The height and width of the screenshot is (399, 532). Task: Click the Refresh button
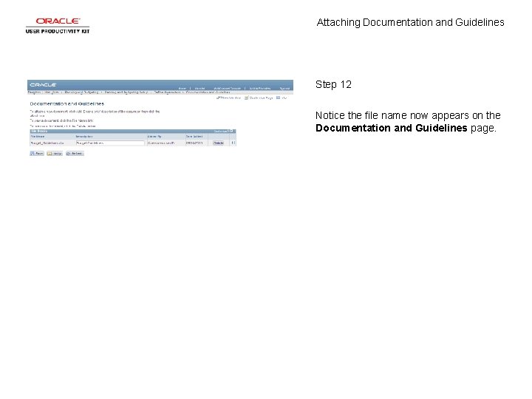(x=75, y=154)
